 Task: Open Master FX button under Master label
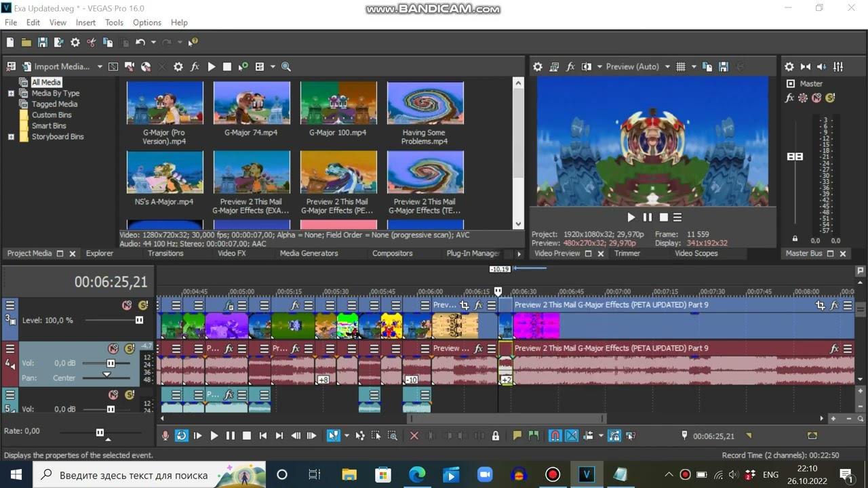(789, 98)
